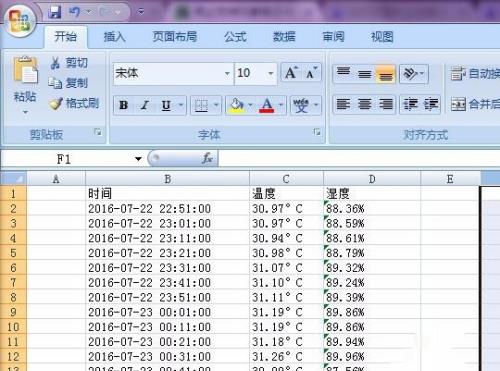This screenshot has width=500, height=371.
Task: Expand borders dropdown arrow
Action: coord(216,105)
